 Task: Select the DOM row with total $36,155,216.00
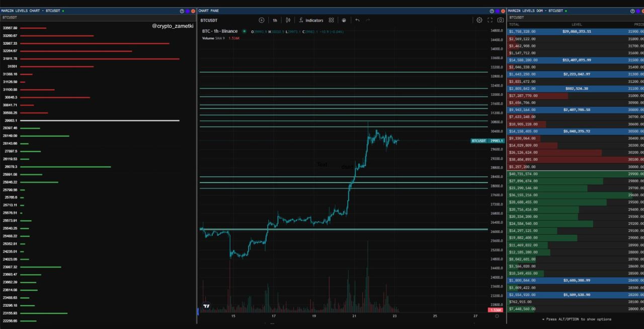click(576, 195)
